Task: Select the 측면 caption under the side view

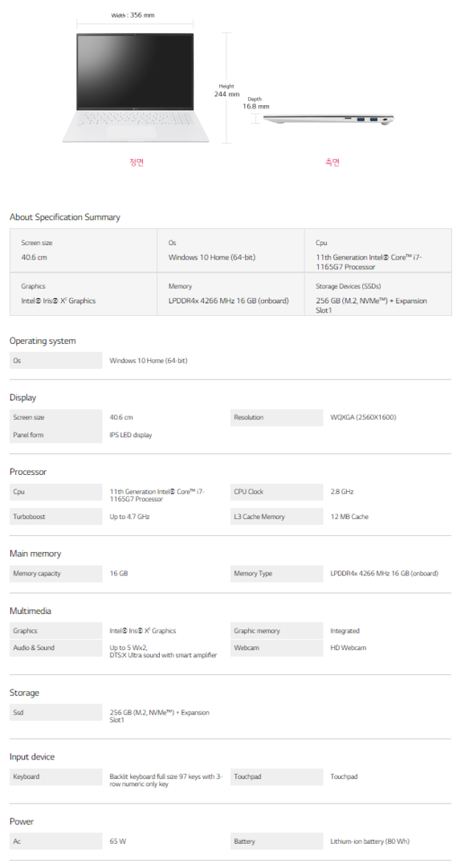Action: click(x=332, y=162)
